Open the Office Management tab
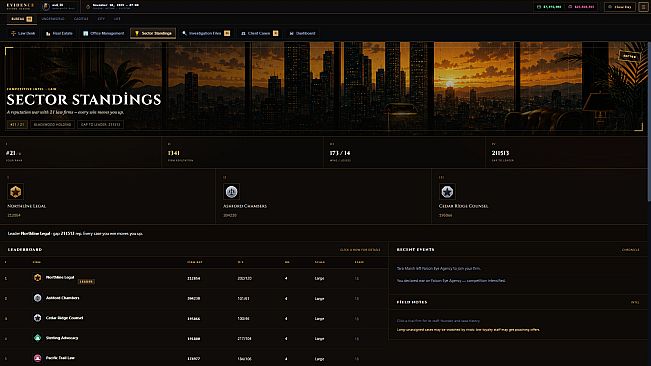651x366 pixels. 103,33
